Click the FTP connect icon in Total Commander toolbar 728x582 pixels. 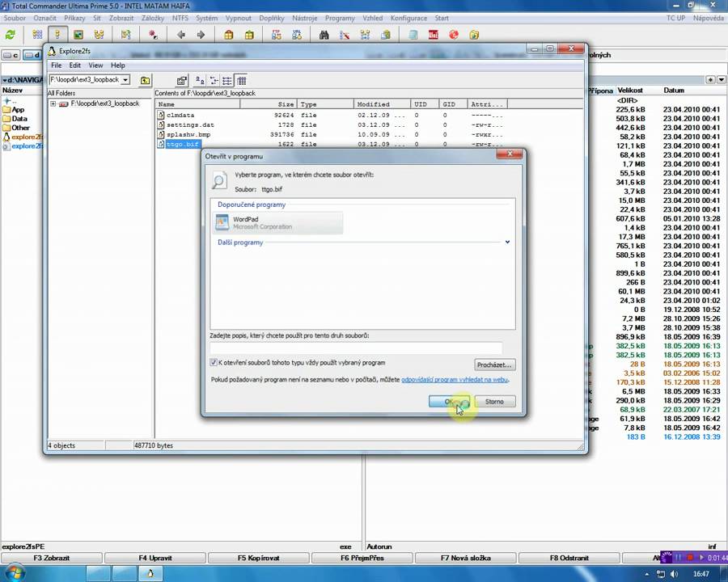tap(277, 35)
